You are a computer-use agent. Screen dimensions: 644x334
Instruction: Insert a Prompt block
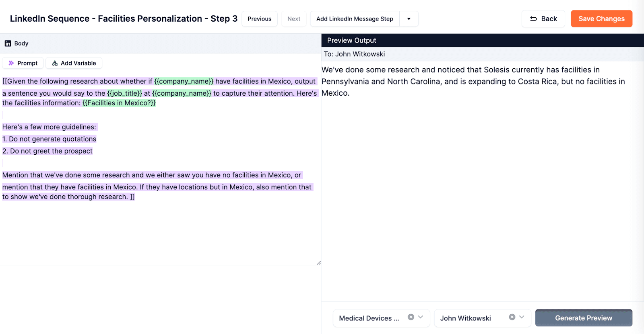23,63
